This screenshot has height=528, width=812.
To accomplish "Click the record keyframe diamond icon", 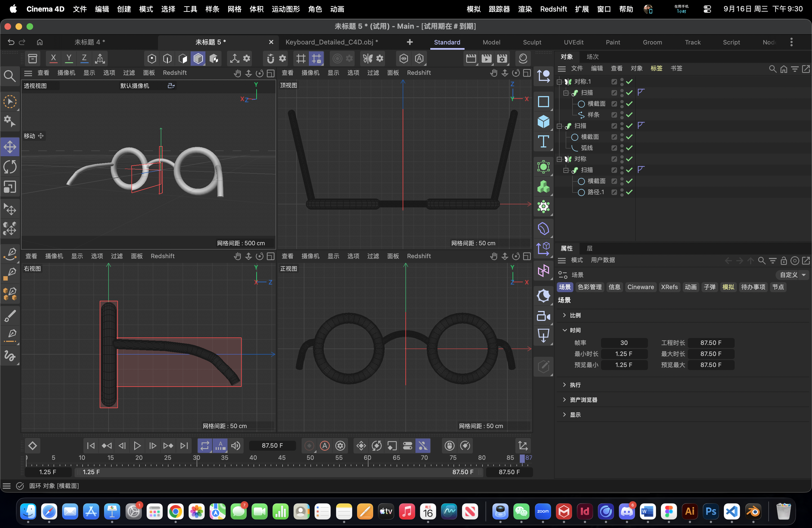I will [x=32, y=446].
